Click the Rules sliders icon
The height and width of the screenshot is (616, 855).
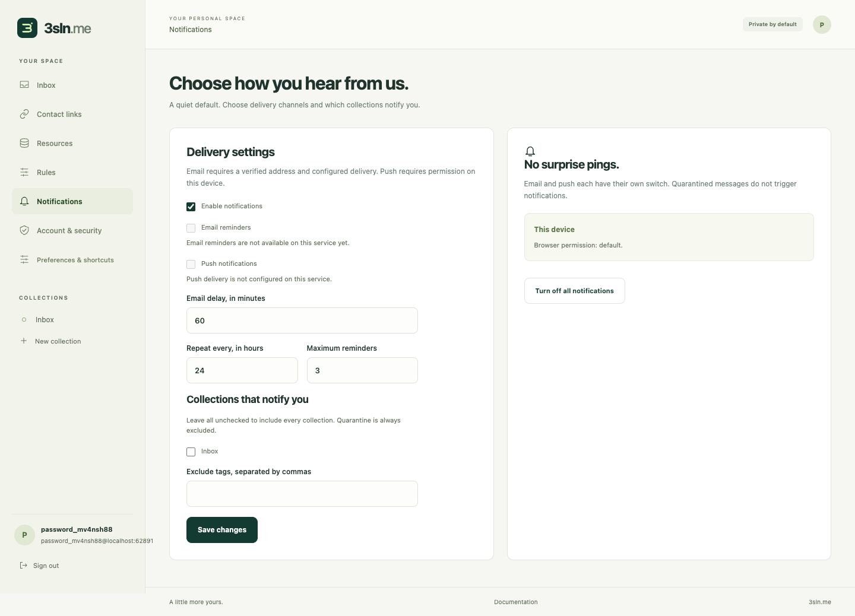tap(24, 172)
